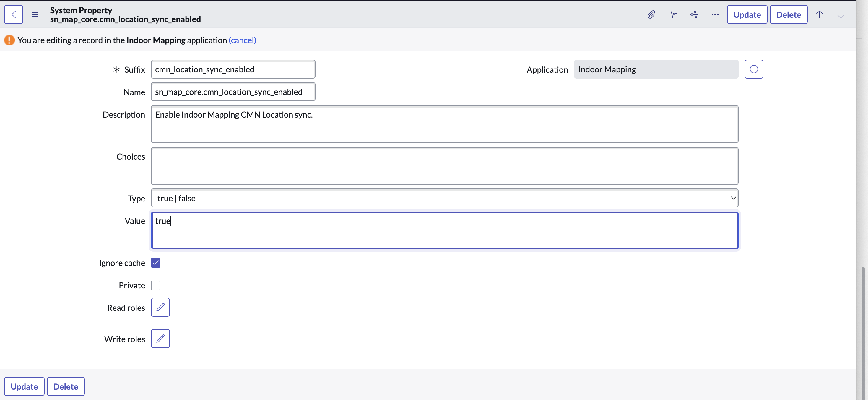Open the attachments paperclip icon
The width and height of the screenshot is (868, 400).
click(x=651, y=14)
